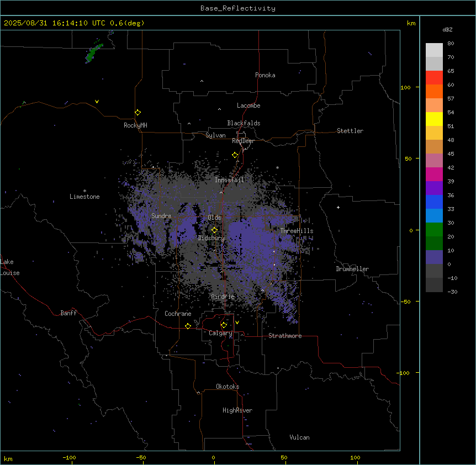The height and width of the screenshot is (465, 476).
Task: Click the Banff label
Action: [x=68, y=313]
